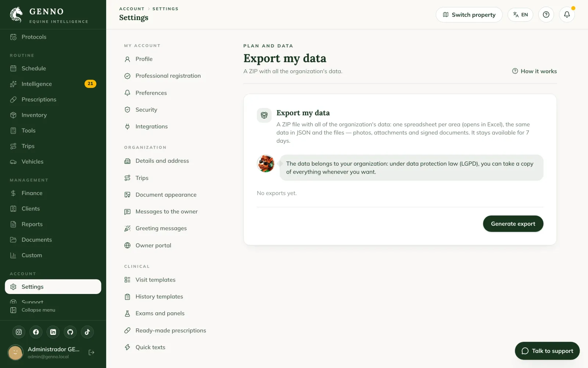Click the ACCOUNT breadcrumb link
The width and height of the screenshot is (588, 368).
click(x=132, y=9)
